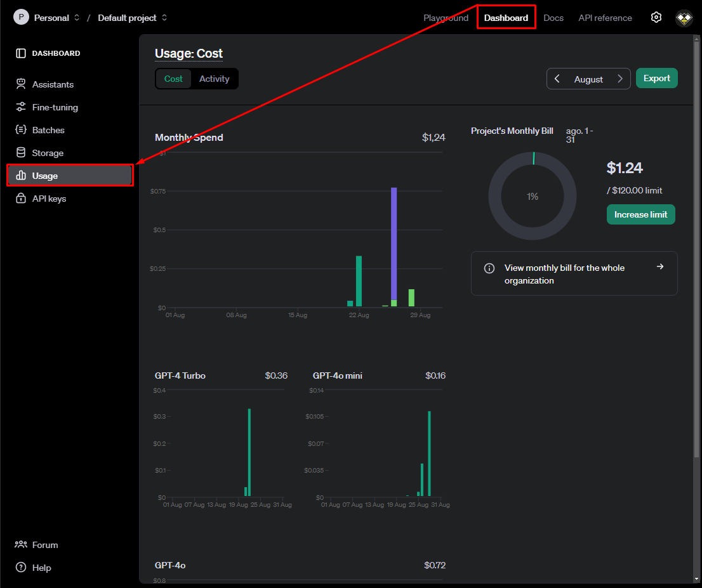Click the $1.24 monthly bill amount
This screenshot has height=588, width=702.
pos(625,168)
